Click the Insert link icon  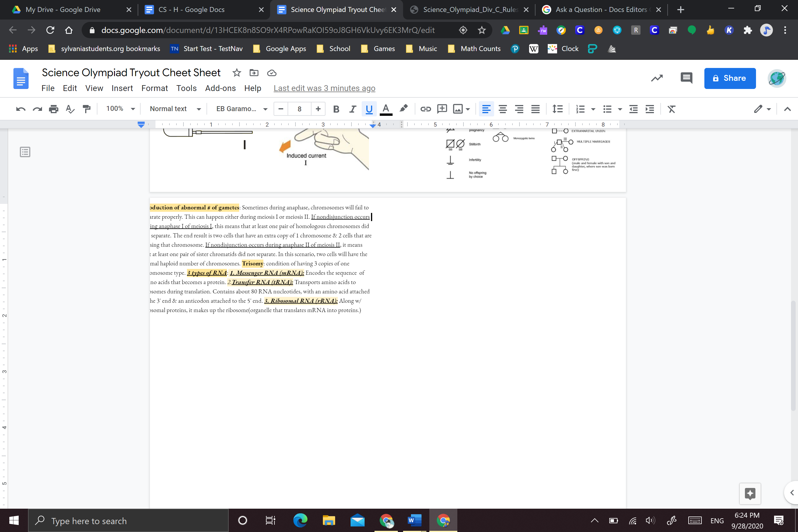(x=426, y=109)
